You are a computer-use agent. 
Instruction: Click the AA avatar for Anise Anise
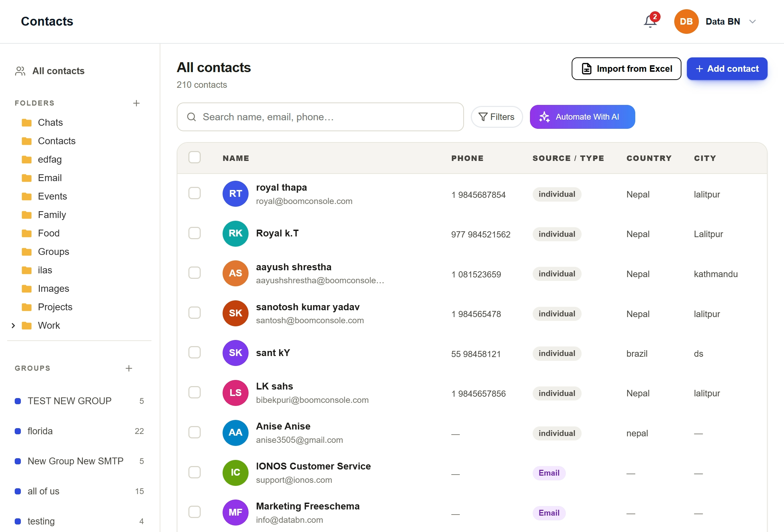(x=236, y=433)
